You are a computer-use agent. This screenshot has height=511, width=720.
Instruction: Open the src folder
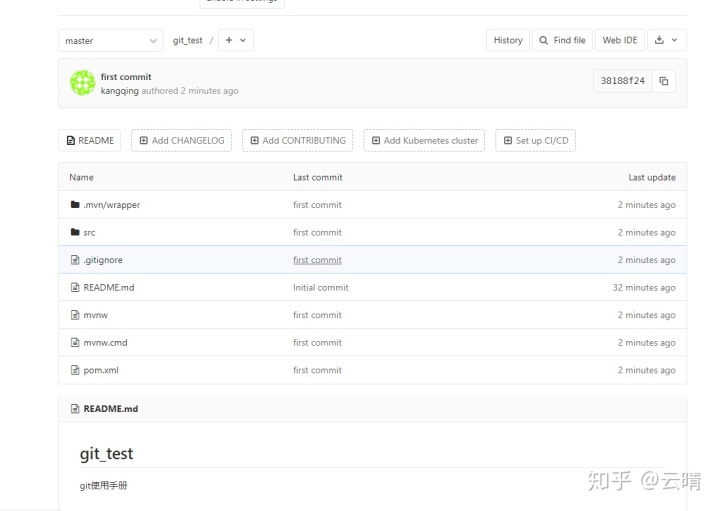[x=89, y=233]
